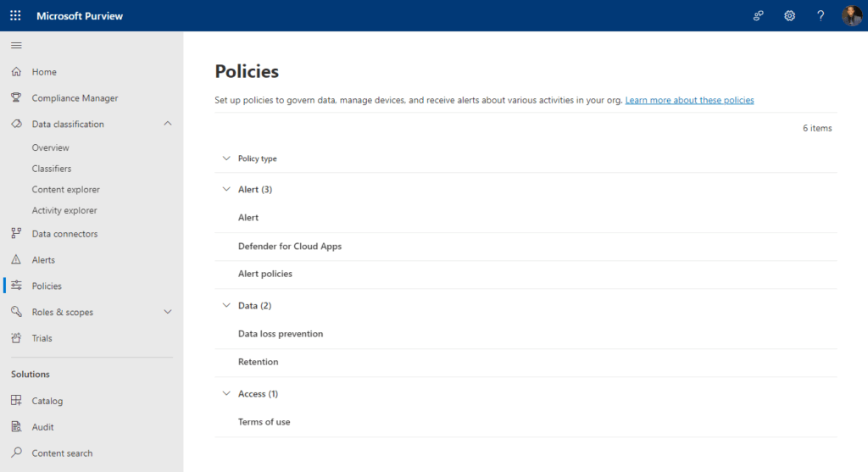The width and height of the screenshot is (868, 472).
Task: Collapse the Data (2) group chevron
Action: [226, 305]
